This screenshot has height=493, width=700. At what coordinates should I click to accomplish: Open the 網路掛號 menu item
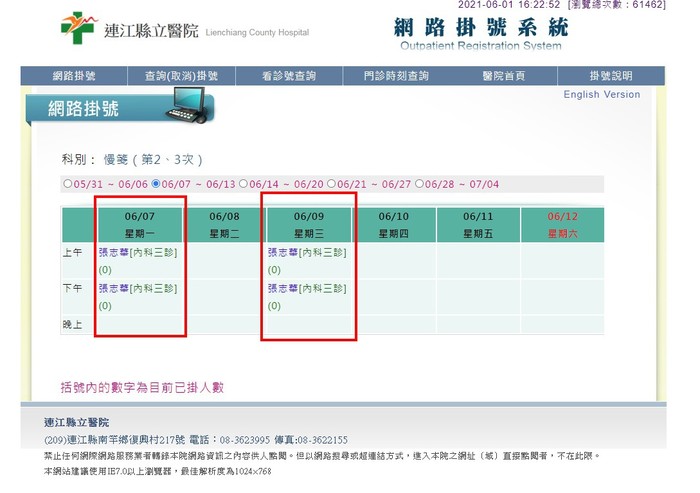pos(75,76)
